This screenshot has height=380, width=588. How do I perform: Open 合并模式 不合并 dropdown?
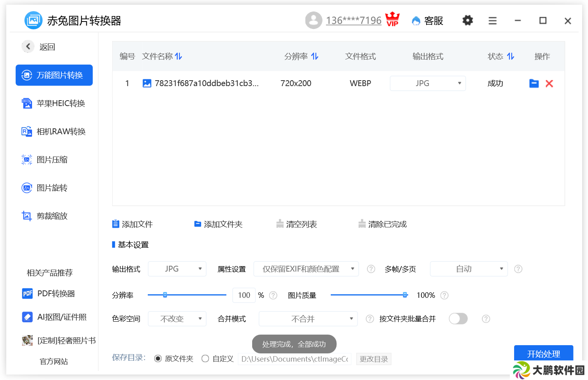pos(308,319)
